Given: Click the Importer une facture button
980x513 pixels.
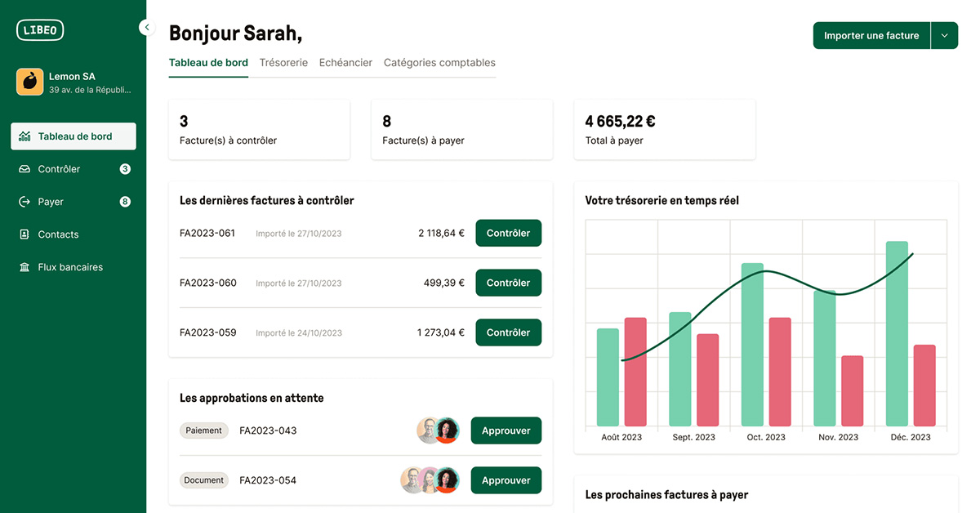Looking at the screenshot, I should [x=871, y=36].
